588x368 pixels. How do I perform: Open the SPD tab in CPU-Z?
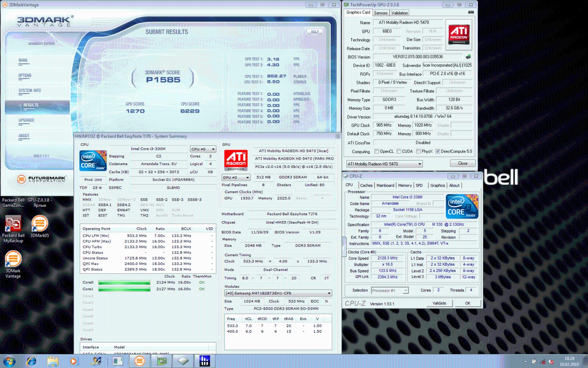pyautogui.click(x=419, y=185)
